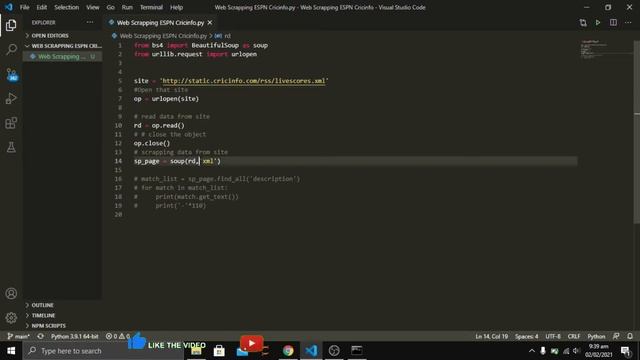Open the File menu
640x360 pixels.
point(24,7)
